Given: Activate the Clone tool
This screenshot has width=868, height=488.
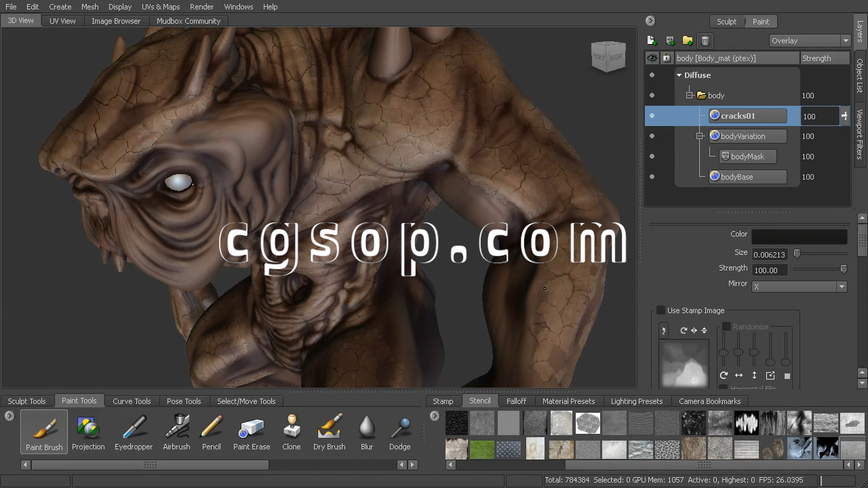Looking at the screenshot, I should pos(291,432).
